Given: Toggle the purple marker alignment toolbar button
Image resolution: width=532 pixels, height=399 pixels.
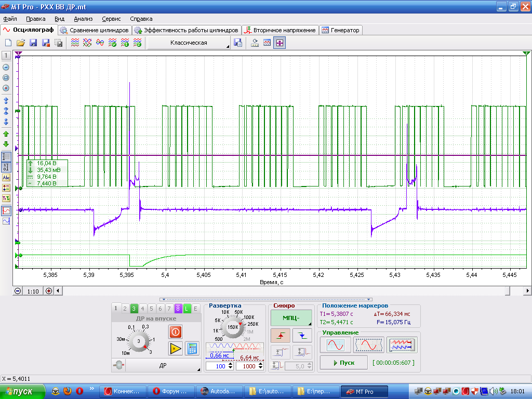Looking at the screenshot, I should pyautogui.click(x=280, y=43).
